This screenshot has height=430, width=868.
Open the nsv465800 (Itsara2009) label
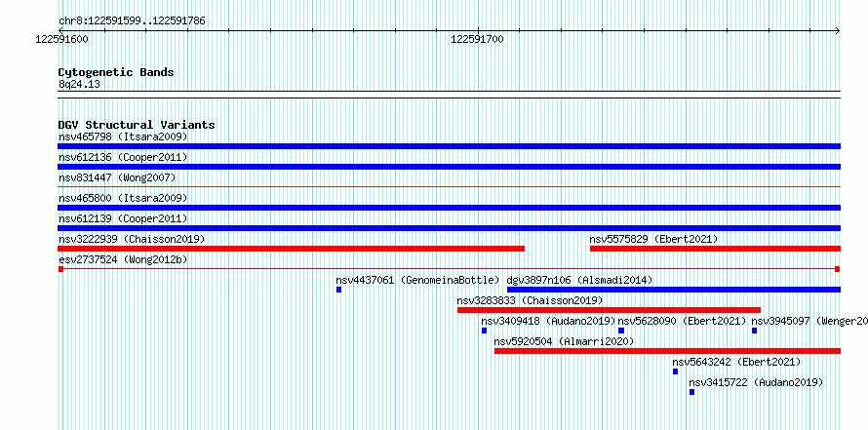click(123, 198)
